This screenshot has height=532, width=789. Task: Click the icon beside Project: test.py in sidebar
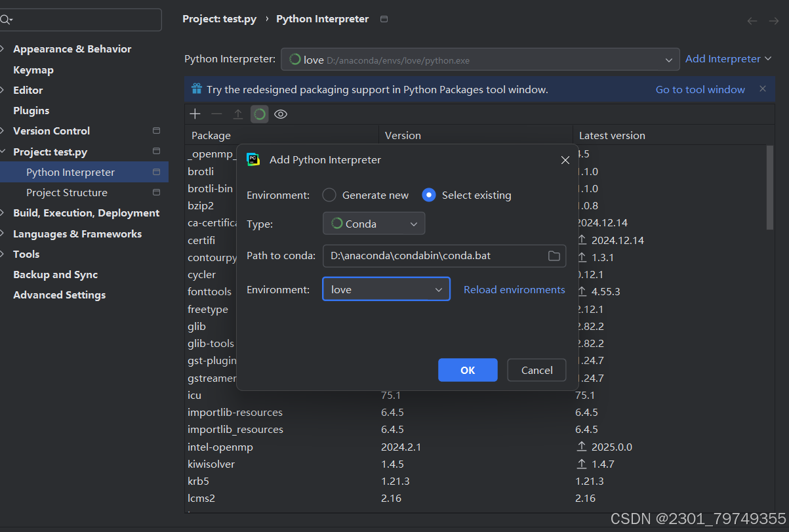(x=156, y=151)
